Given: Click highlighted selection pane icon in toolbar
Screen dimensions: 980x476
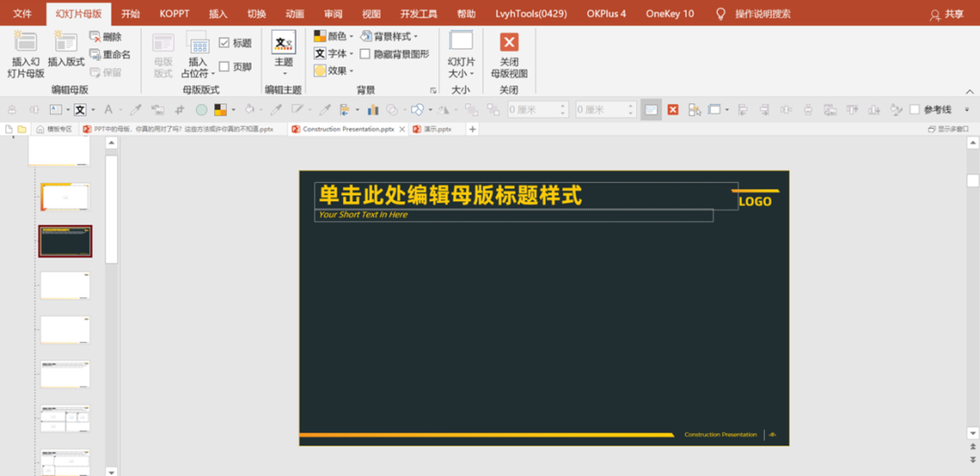Looking at the screenshot, I should (651, 110).
